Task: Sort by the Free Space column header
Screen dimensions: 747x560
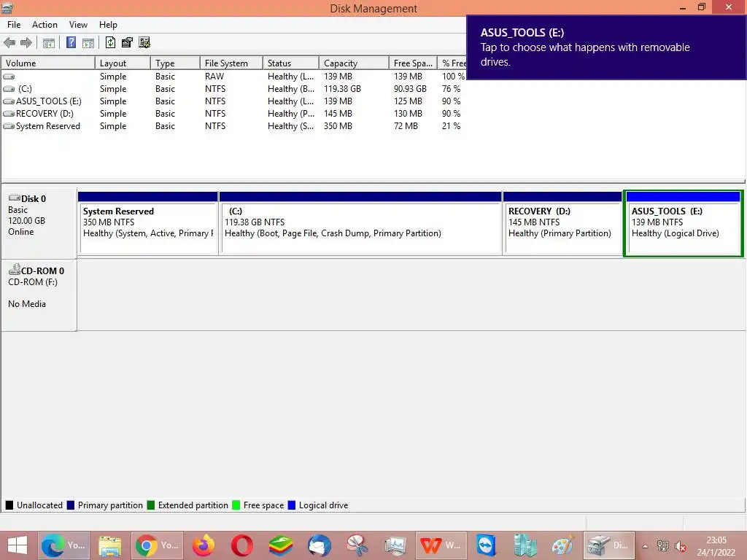Action: click(x=413, y=63)
